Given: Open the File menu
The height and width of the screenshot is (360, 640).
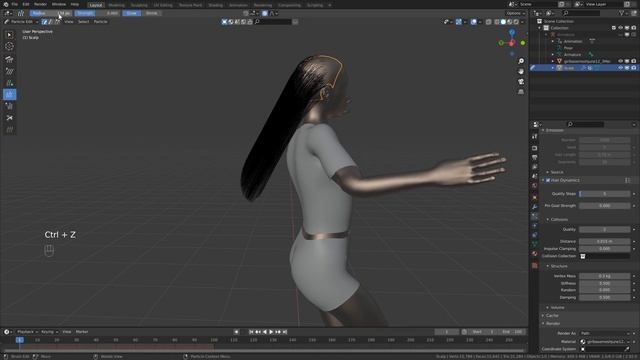Looking at the screenshot, I should [14, 4].
